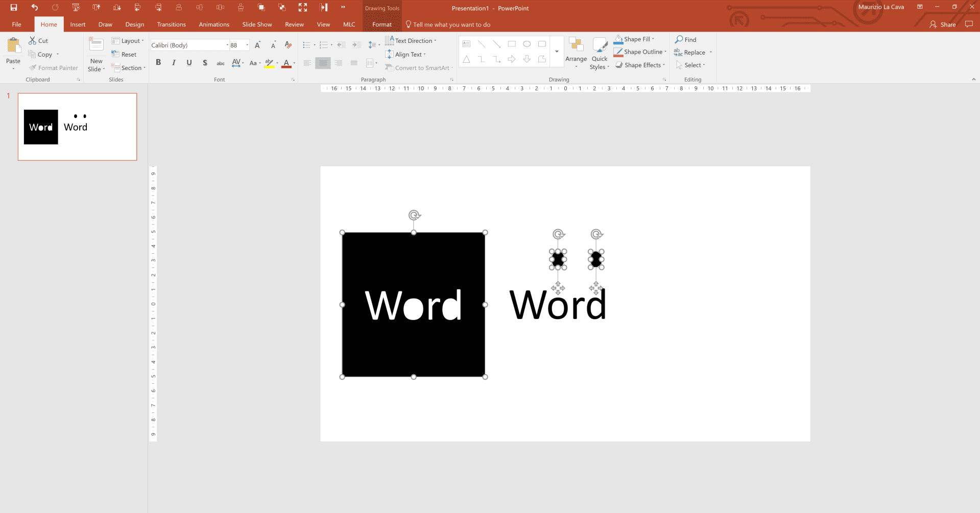Image resolution: width=980 pixels, height=513 pixels.
Task: Select the Bold formatting icon
Action: [x=158, y=62]
